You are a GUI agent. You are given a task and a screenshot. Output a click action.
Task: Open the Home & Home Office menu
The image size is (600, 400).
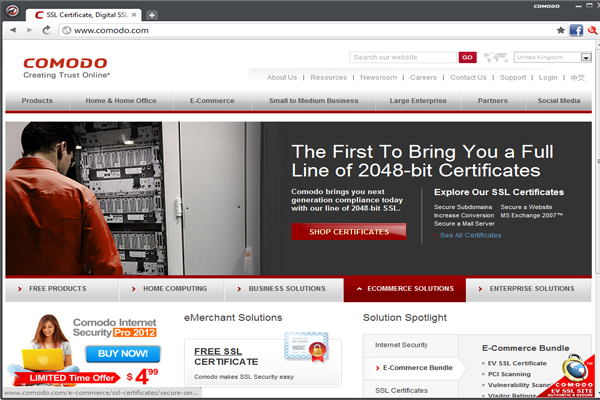121,101
